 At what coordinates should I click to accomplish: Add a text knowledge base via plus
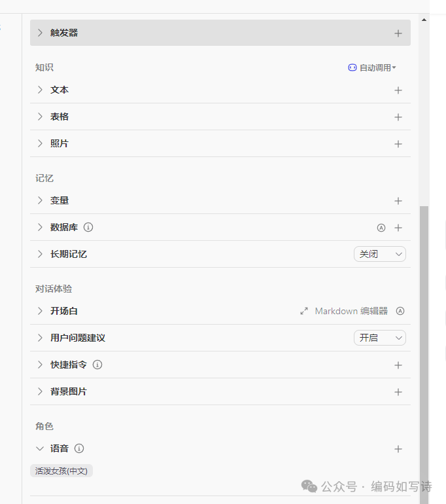click(398, 90)
